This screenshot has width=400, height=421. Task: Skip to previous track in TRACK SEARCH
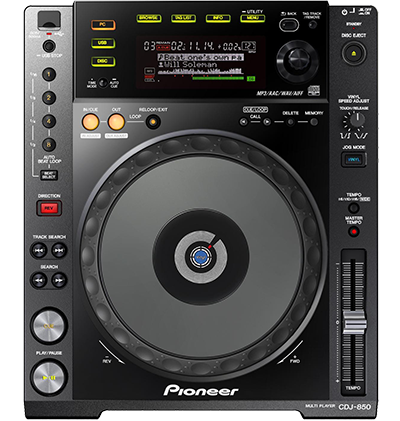(39, 250)
